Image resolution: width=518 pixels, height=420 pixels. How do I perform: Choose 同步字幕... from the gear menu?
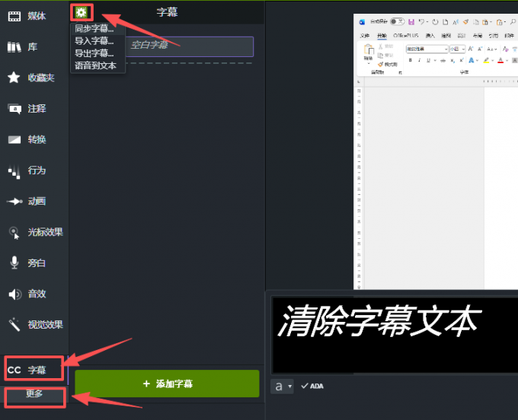point(98,29)
